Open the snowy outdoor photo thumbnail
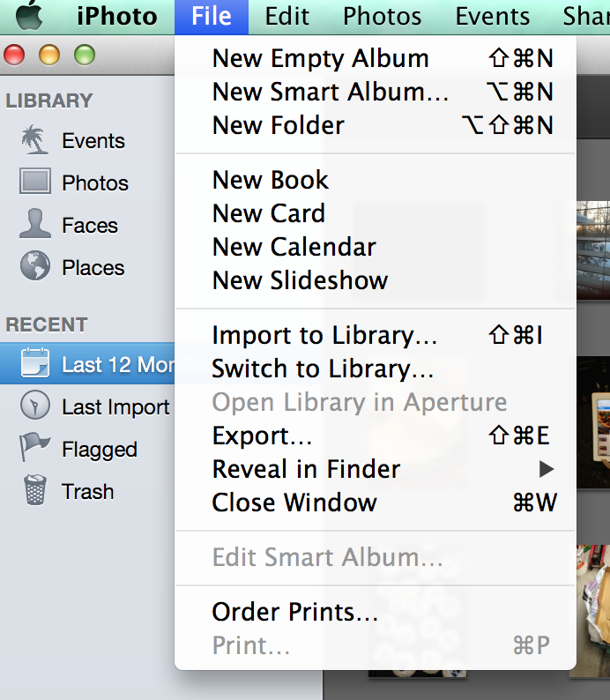The height and width of the screenshot is (700, 610). [x=593, y=250]
